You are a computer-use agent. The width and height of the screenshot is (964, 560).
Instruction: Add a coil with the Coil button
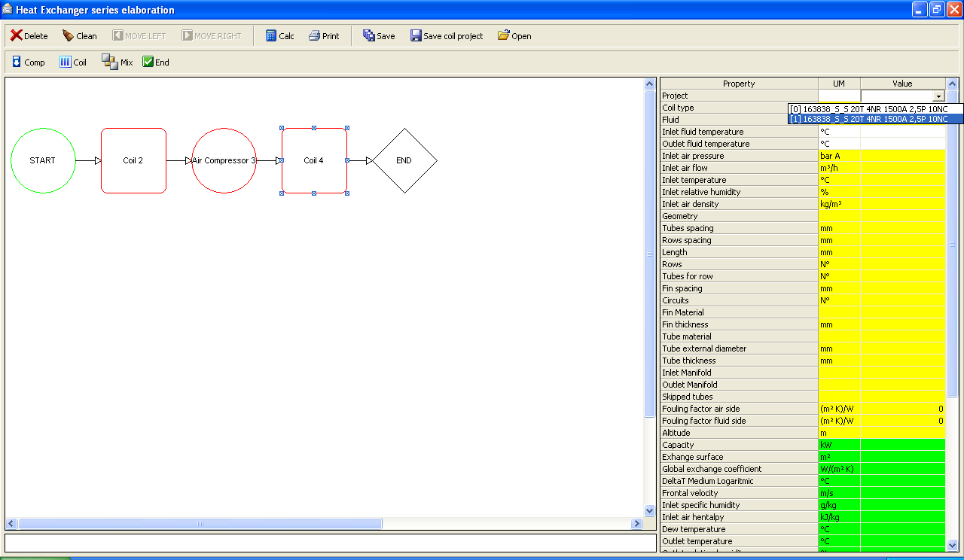73,62
